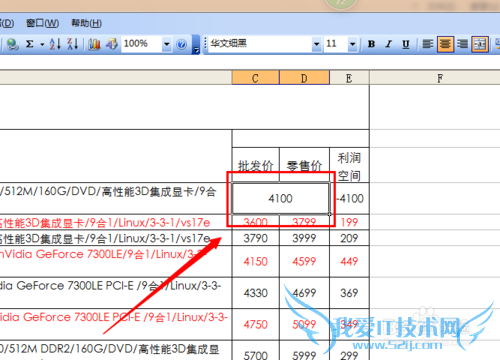Viewport: 500px width, 360px height.
Task: Click the font size 11 box
Action: 336,44
